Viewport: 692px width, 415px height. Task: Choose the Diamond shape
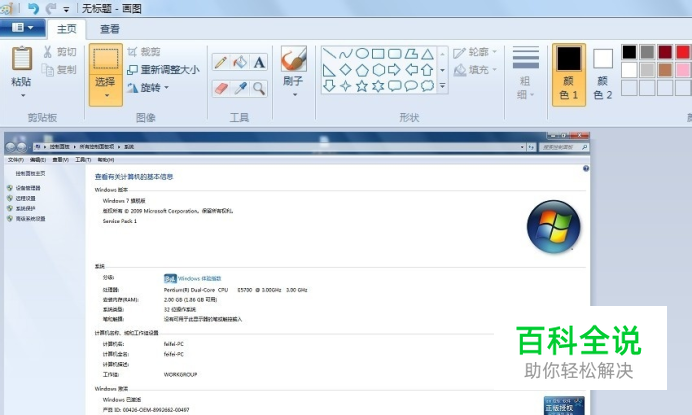point(346,70)
